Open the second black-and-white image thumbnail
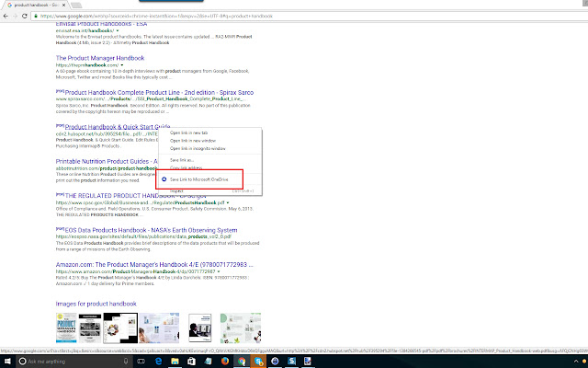The width and height of the screenshot is (588, 368). point(90,328)
